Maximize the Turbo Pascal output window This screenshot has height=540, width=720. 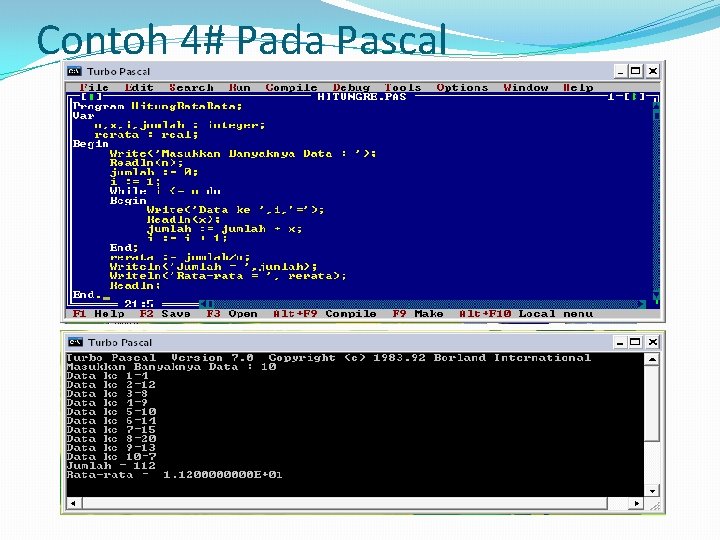coord(635,342)
